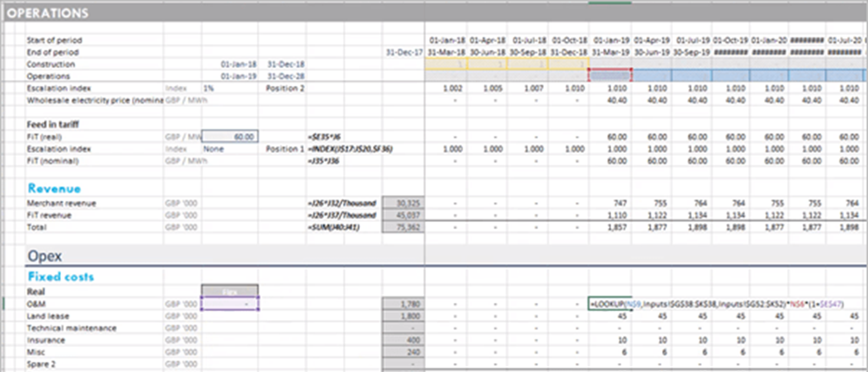
Task: Click the Merchant revenue total 30,325
Action: click(403, 203)
